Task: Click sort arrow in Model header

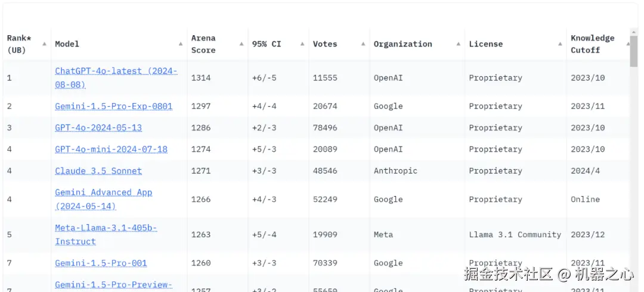Action: coord(181,44)
